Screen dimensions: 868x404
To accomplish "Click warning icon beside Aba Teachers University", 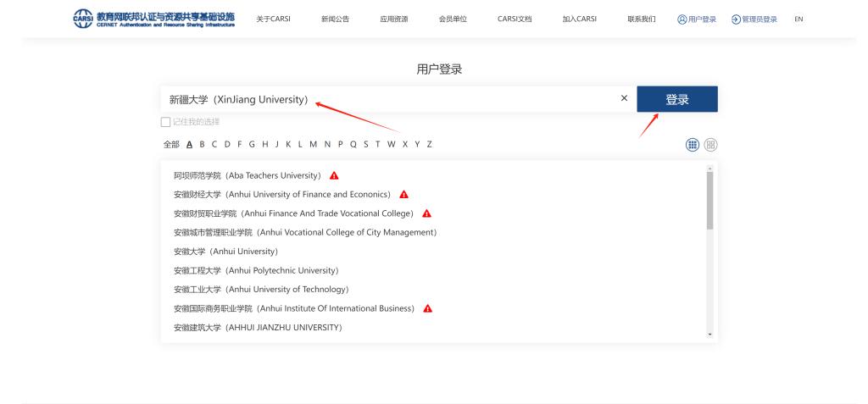I will click(334, 175).
